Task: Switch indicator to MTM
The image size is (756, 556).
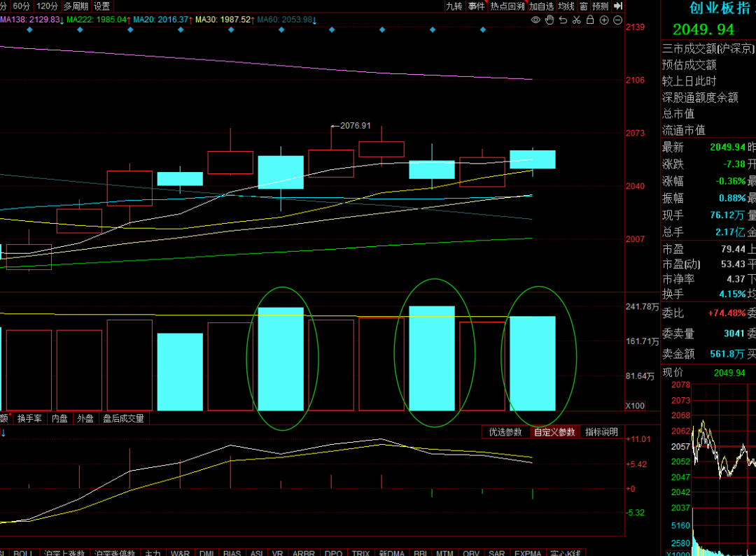Action: [x=444, y=553]
